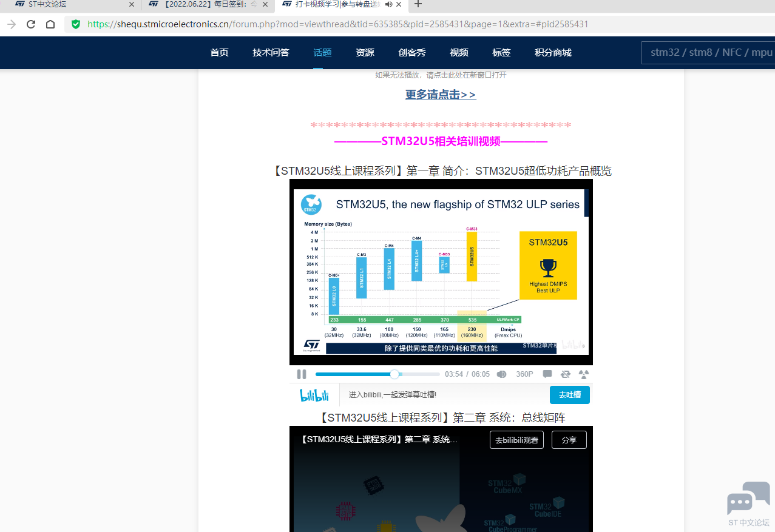Open the 更多请点击>> link

point(441,95)
